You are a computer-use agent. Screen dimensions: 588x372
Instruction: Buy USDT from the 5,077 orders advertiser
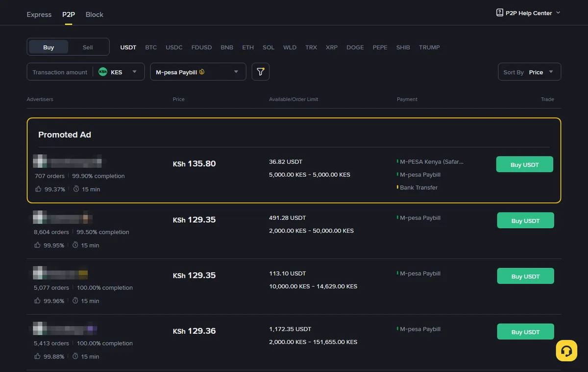[525, 276]
